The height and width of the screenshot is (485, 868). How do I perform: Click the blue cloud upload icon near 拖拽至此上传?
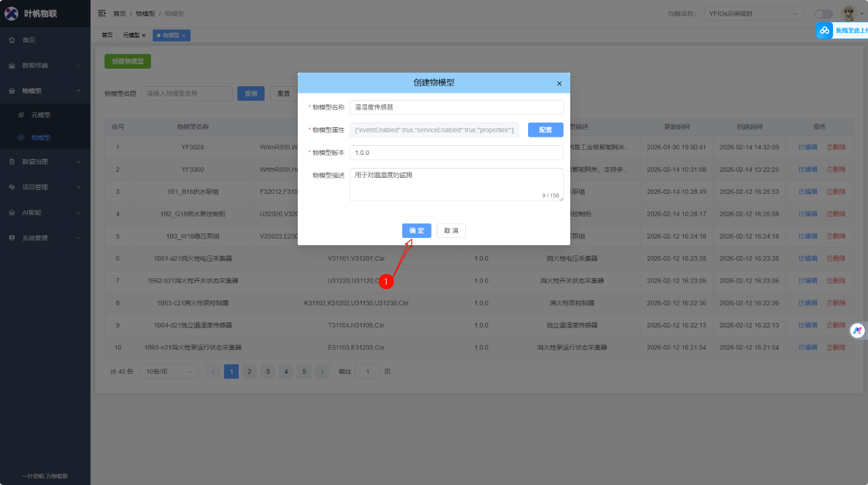[824, 30]
